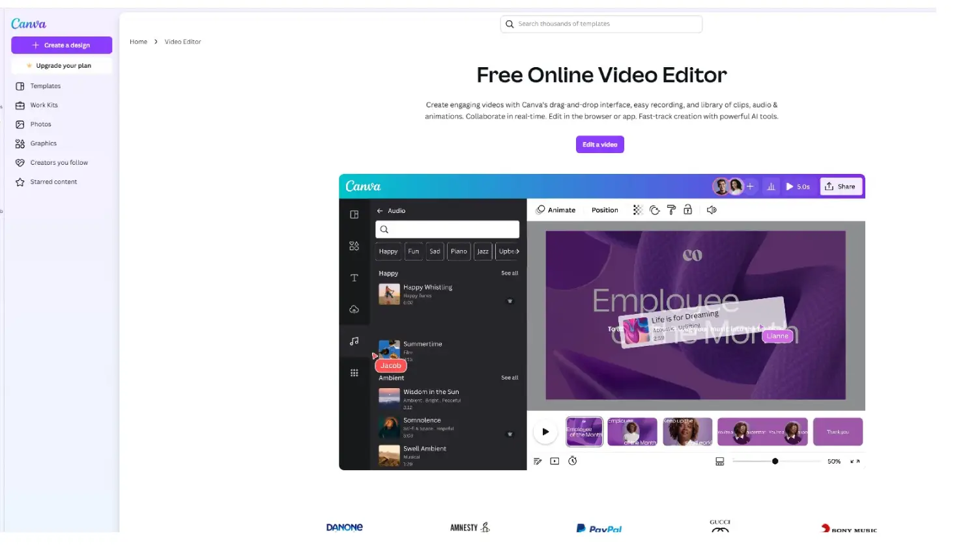This screenshot has height=551, width=980.
Task: Open the Audio music note icon
Action: coord(354,341)
